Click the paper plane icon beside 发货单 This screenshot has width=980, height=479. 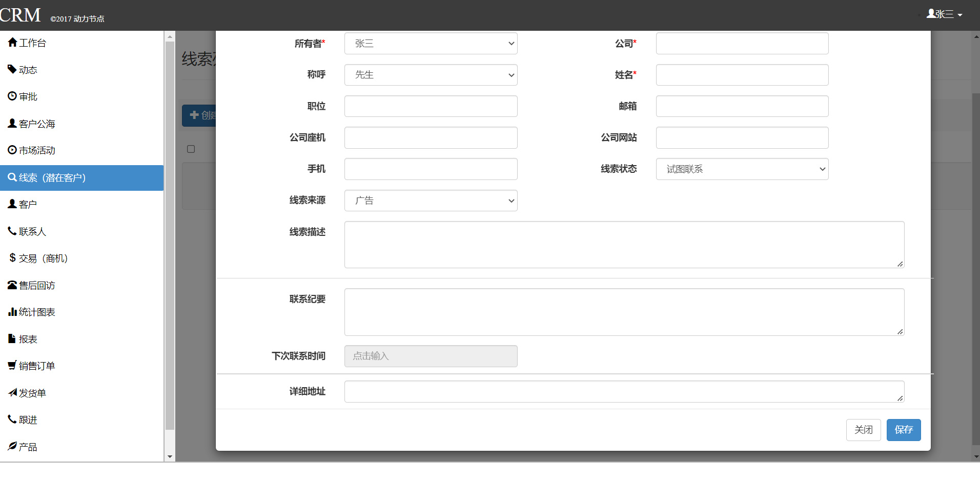point(12,393)
